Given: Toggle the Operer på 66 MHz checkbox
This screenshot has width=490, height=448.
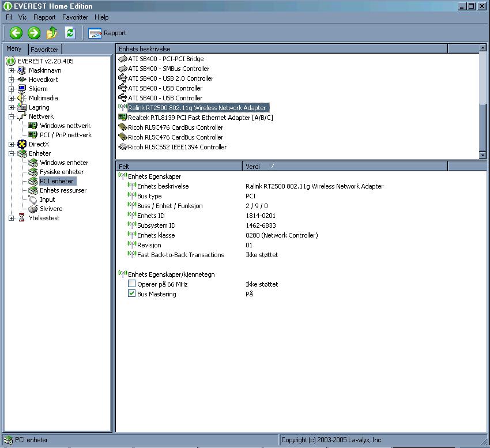Looking at the screenshot, I should [x=131, y=284].
